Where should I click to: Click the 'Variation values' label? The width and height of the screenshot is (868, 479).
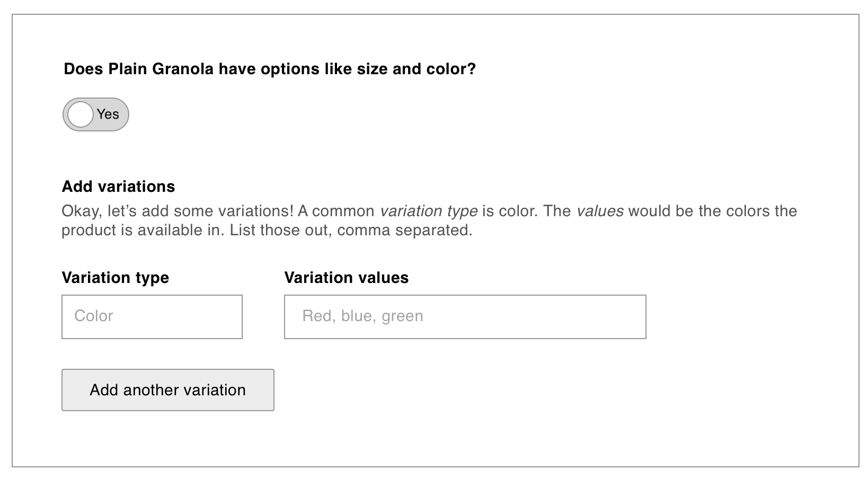(346, 278)
